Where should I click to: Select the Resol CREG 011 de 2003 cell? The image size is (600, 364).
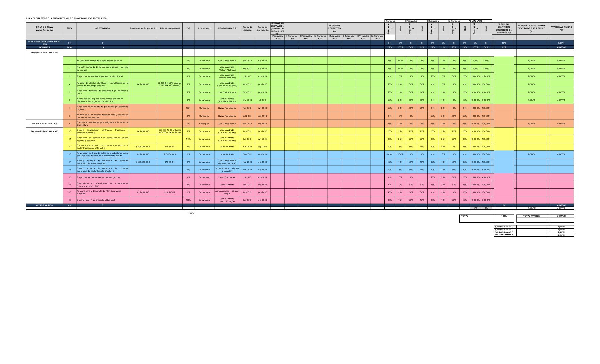pos(44,124)
